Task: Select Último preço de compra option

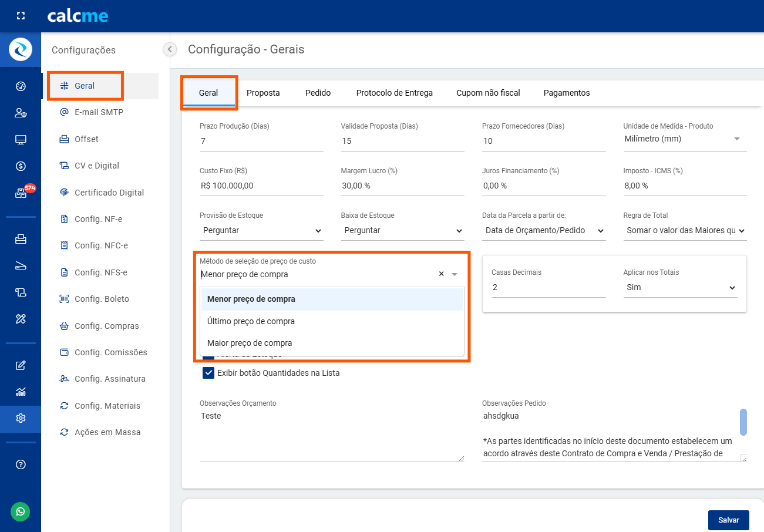Action: tap(251, 321)
